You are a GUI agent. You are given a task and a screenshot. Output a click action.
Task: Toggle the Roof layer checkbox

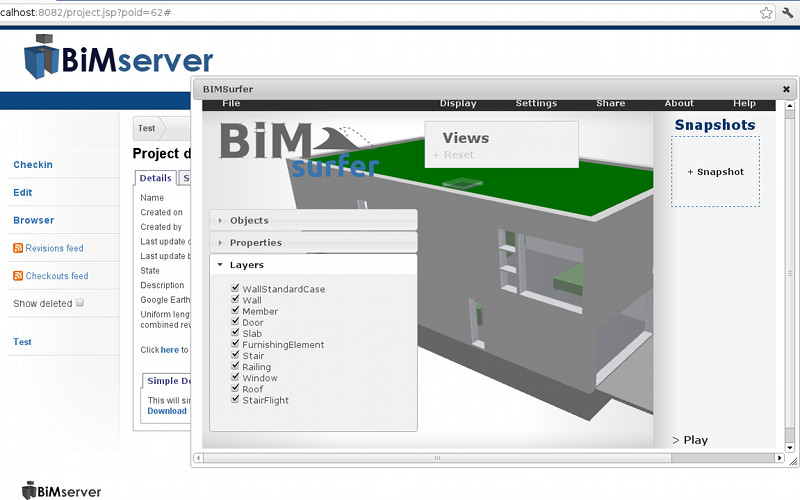[x=235, y=388]
